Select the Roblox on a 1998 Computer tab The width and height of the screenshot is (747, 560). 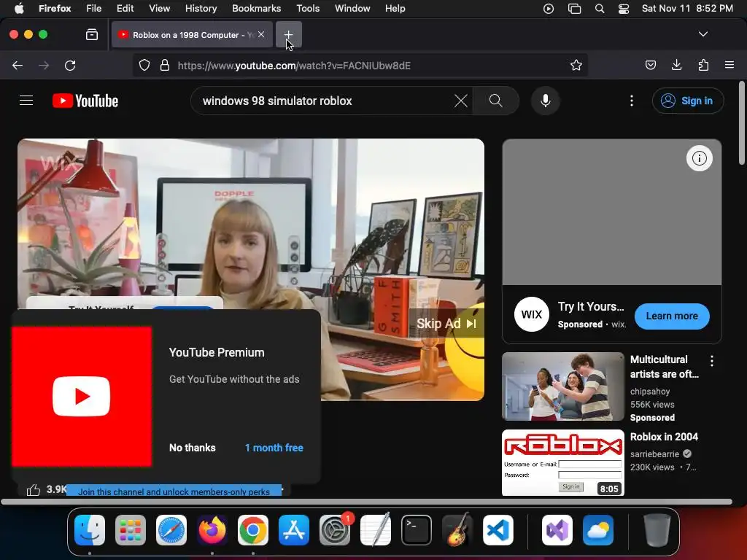[192, 35]
